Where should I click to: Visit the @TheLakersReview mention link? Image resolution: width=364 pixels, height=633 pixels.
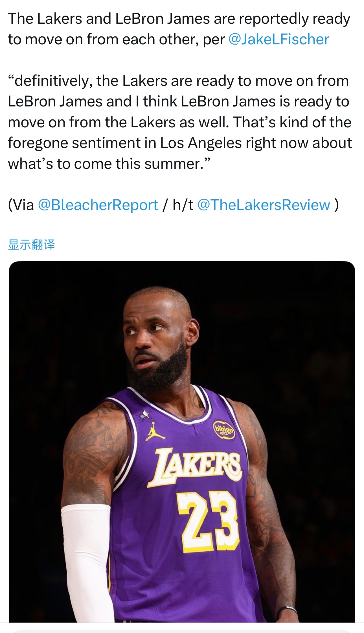pos(264,205)
